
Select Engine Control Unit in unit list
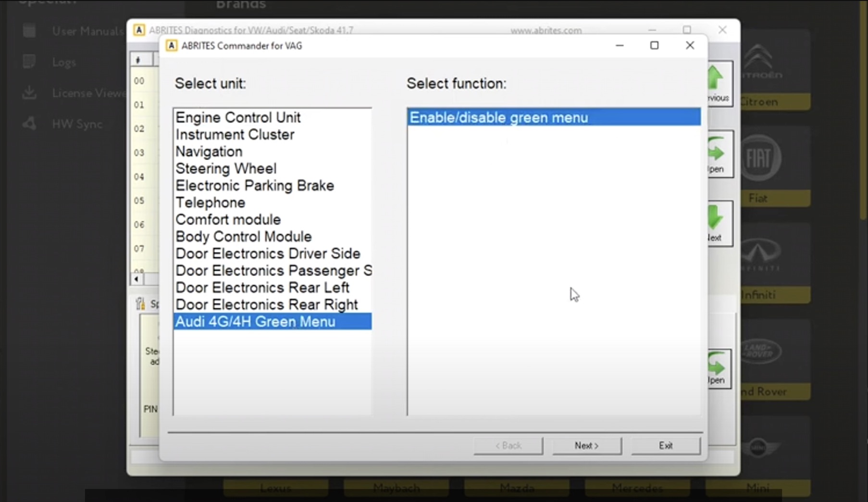pyautogui.click(x=272, y=117)
